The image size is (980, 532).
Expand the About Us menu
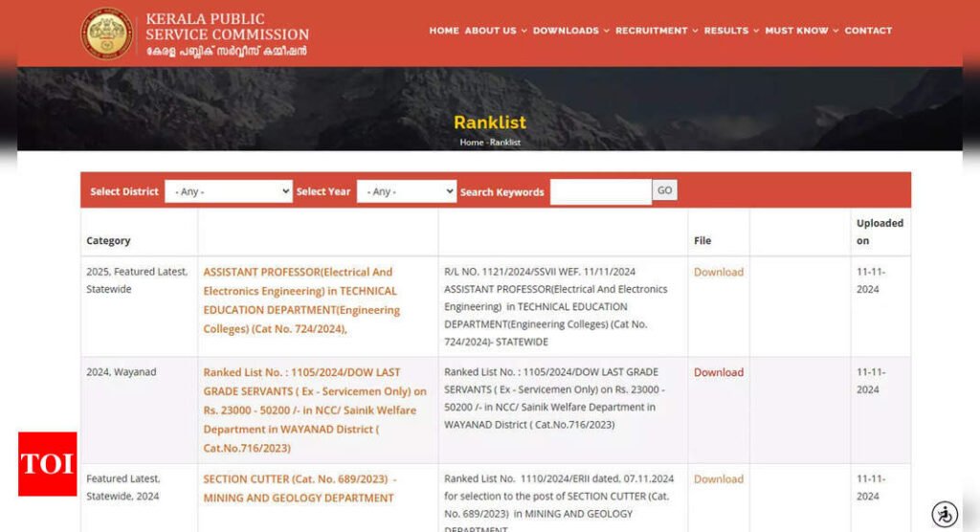[495, 31]
